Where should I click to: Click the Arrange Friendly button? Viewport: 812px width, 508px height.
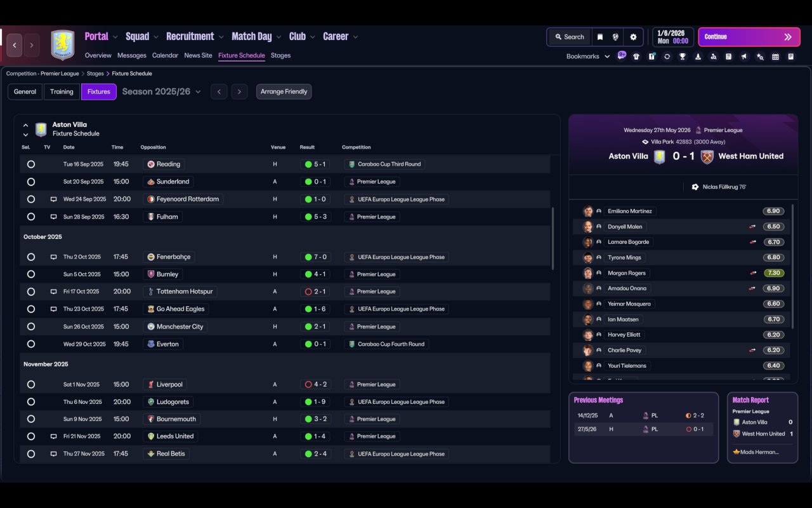click(x=284, y=91)
